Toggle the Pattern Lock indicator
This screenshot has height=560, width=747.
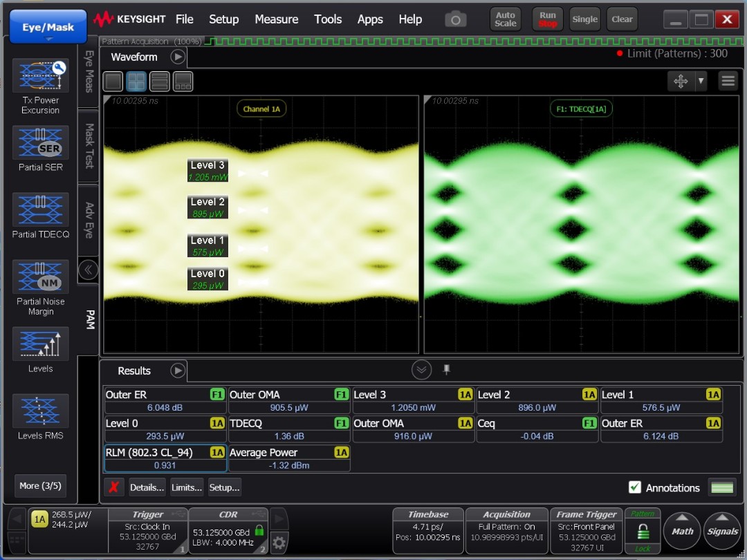tap(643, 532)
